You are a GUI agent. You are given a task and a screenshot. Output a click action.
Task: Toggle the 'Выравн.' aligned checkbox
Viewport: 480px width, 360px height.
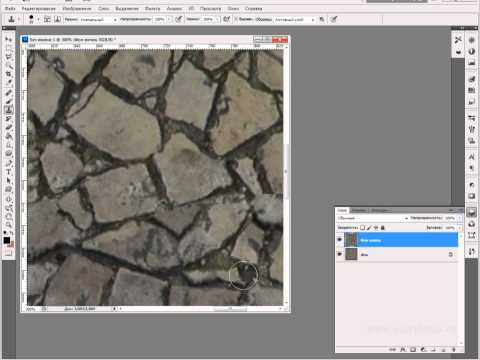pos(236,19)
